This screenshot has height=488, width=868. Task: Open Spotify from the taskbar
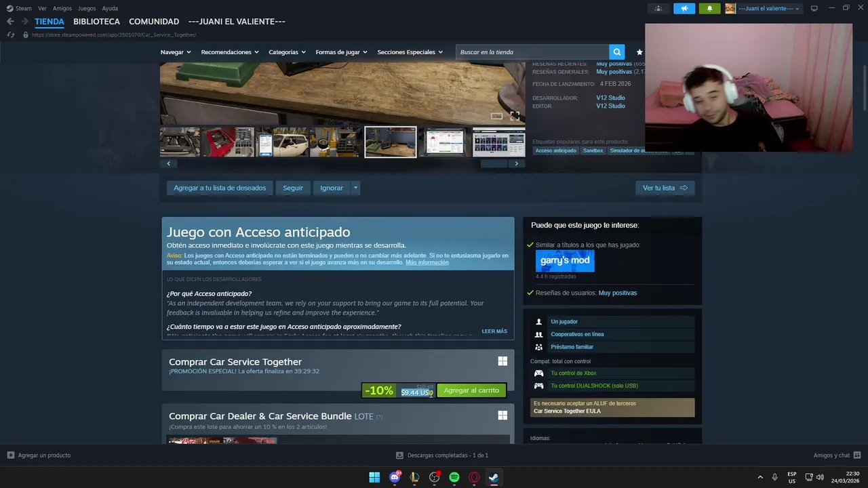coord(454,477)
